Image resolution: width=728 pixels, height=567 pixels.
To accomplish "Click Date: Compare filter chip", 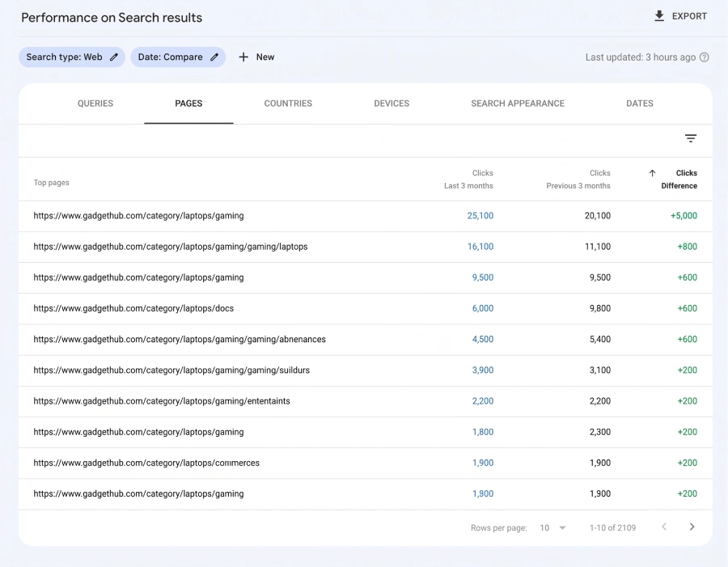I will [178, 57].
